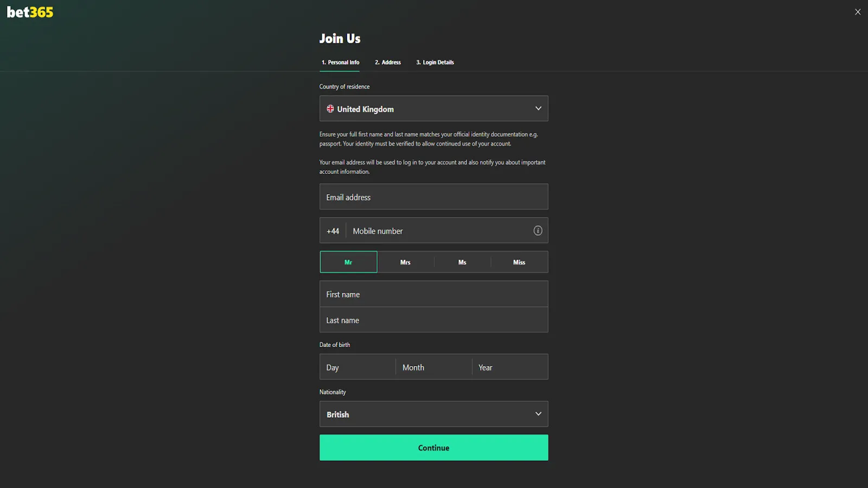The width and height of the screenshot is (868, 488).
Task: Select the Mrs title option
Action: pos(405,262)
